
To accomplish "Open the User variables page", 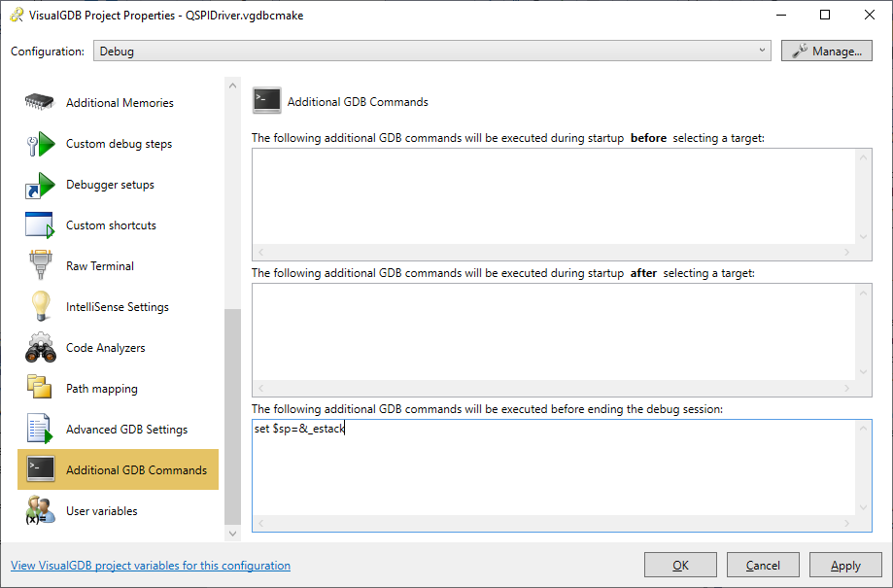I will pyautogui.click(x=118, y=510).
